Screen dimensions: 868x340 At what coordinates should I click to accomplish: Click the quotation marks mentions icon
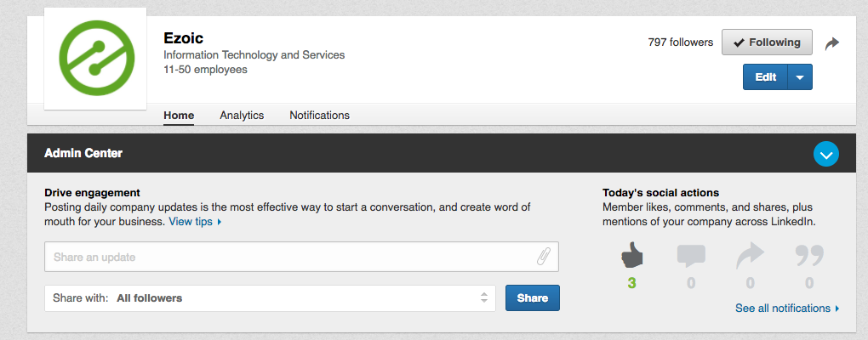point(808,255)
